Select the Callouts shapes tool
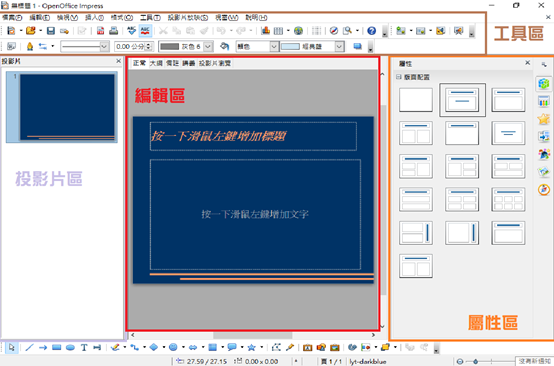 click(232, 348)
